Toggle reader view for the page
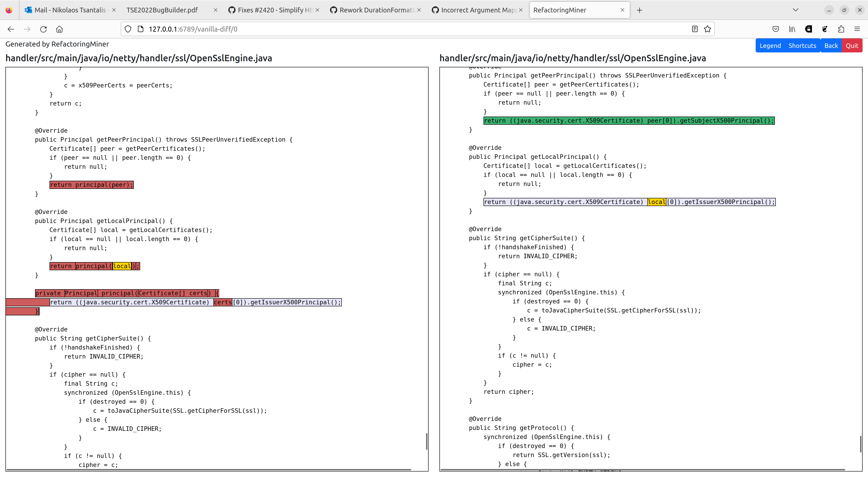868x488 pixels. click(694, 29)
